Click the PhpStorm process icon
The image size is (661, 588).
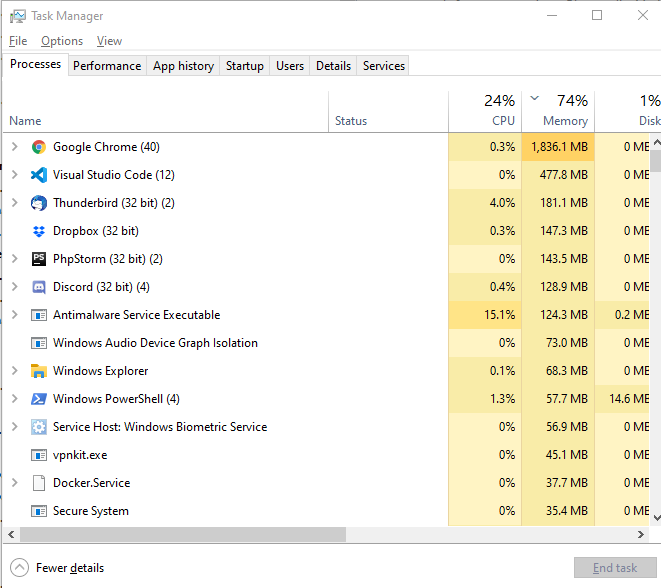(x=39, y=259)
